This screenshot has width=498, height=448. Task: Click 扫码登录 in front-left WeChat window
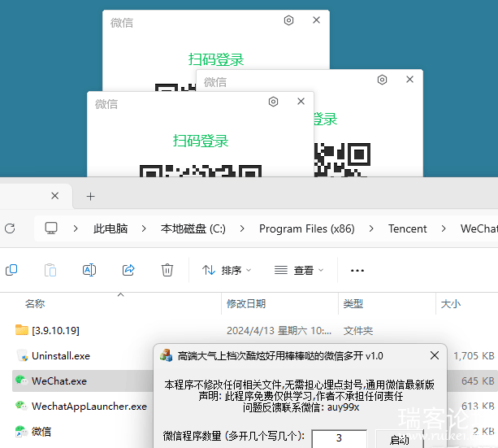pyautogui.click(x=201, y=141)
